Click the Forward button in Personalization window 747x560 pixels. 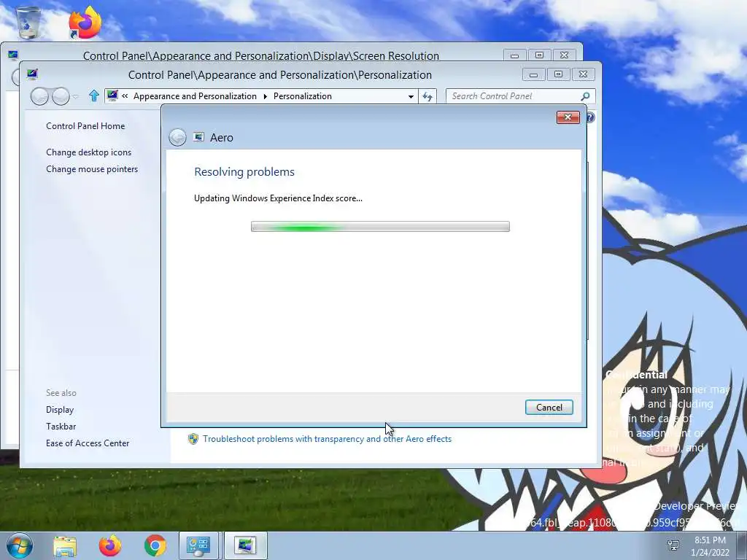click(61, 96)
